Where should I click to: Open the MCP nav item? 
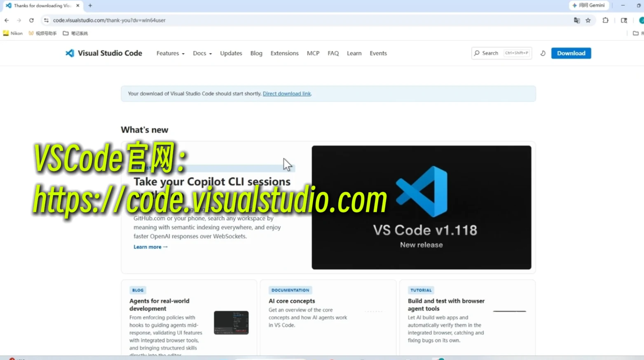313,53
